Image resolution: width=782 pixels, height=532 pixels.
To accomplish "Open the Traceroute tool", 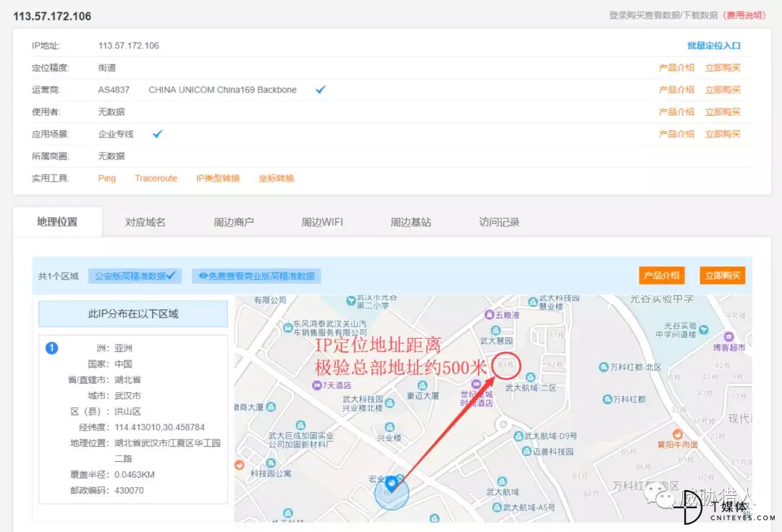I will click(156, 178).
